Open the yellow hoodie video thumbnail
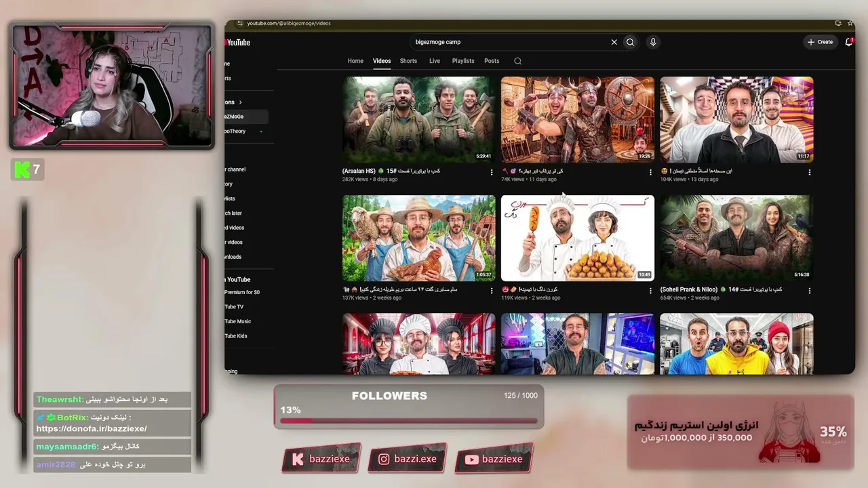Viewport: 868px width, 488px height. 736,344
